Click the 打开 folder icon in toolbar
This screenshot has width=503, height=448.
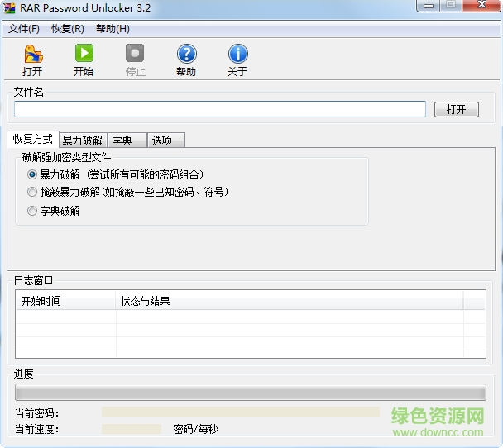[32, 55]
